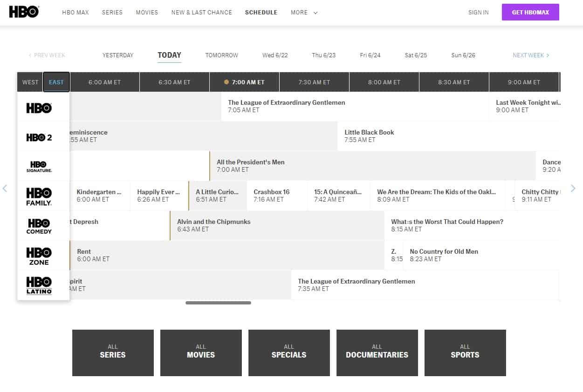Click the 6:00 AM ET time header
This screenshot has width=583, height=392.
pyautogui.click(x=104, y=82)
